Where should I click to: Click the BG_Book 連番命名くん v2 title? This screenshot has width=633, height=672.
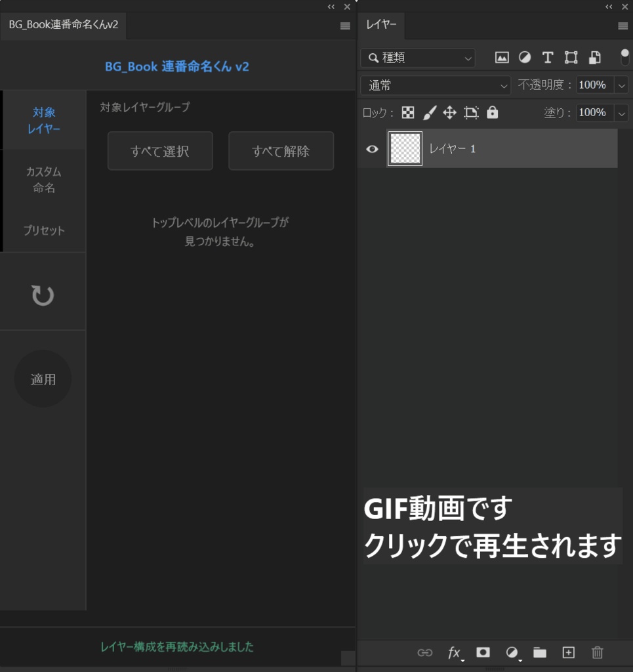(177, 66)
